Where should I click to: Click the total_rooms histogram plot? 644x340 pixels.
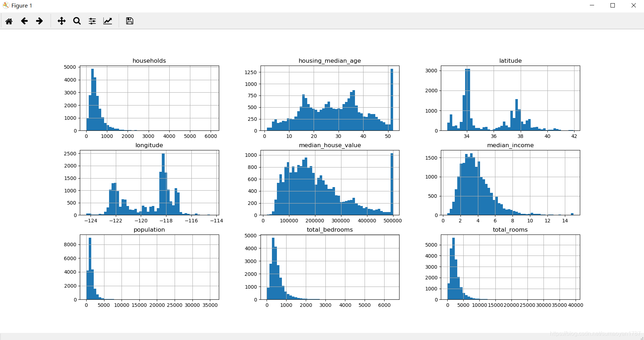click(510, 267)
